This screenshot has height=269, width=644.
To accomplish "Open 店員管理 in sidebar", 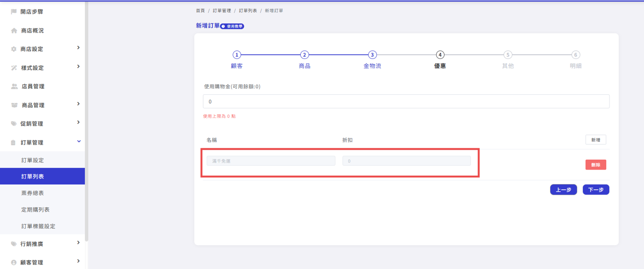I will pyautogui.click(x=33, y=86).
